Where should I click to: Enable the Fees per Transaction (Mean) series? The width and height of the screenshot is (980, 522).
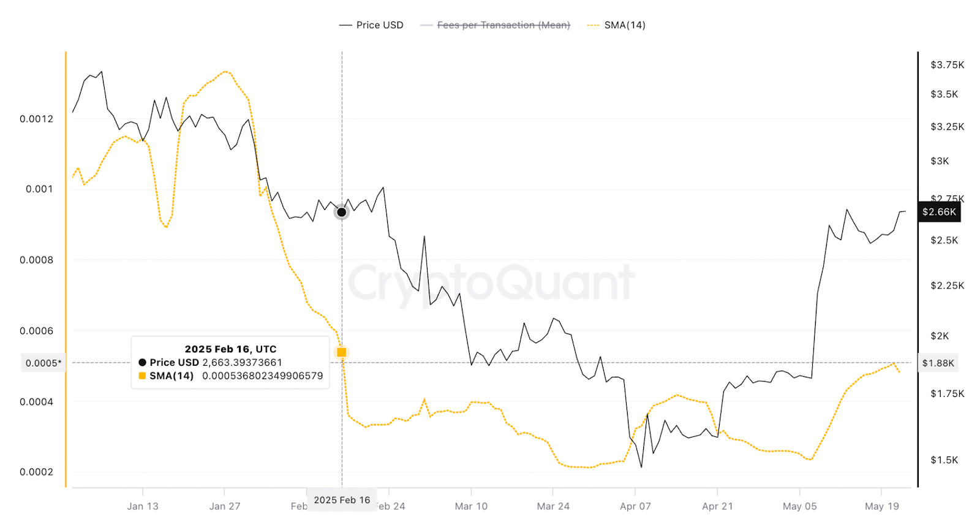pos(496,25)
